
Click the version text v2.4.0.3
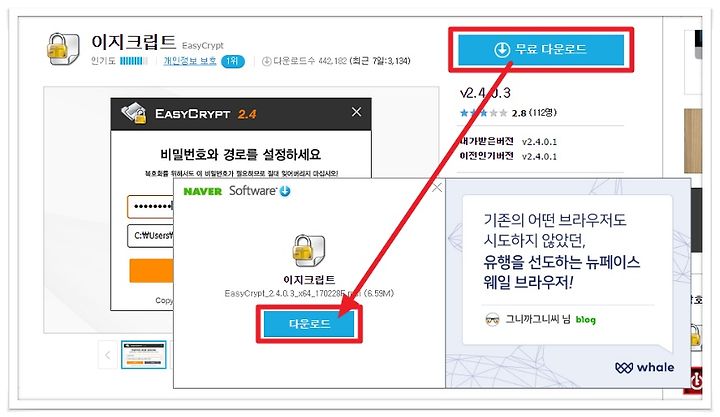click(485, 93)
